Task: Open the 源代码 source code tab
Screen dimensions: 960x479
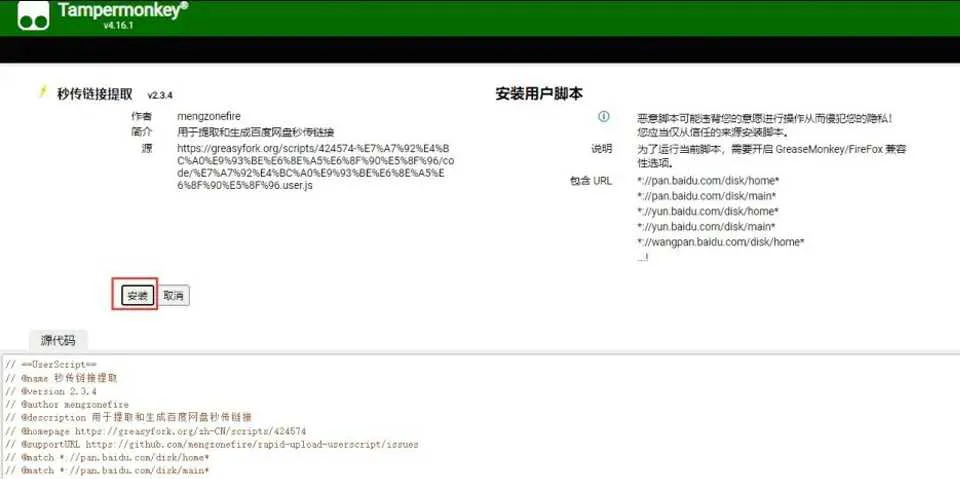Action: click(58, 340)
